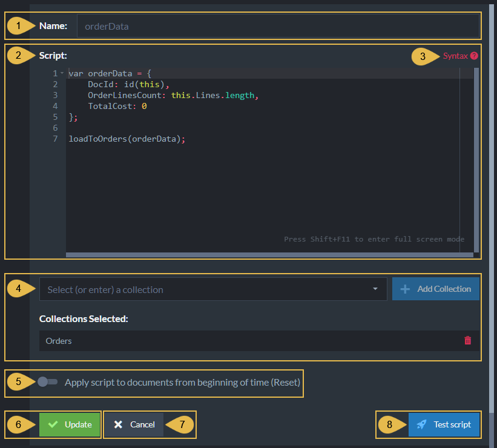497x448 pixels.
Task: Click the DocId: id(this) code line
Action: pyautogui.click(x=128, y=84)
